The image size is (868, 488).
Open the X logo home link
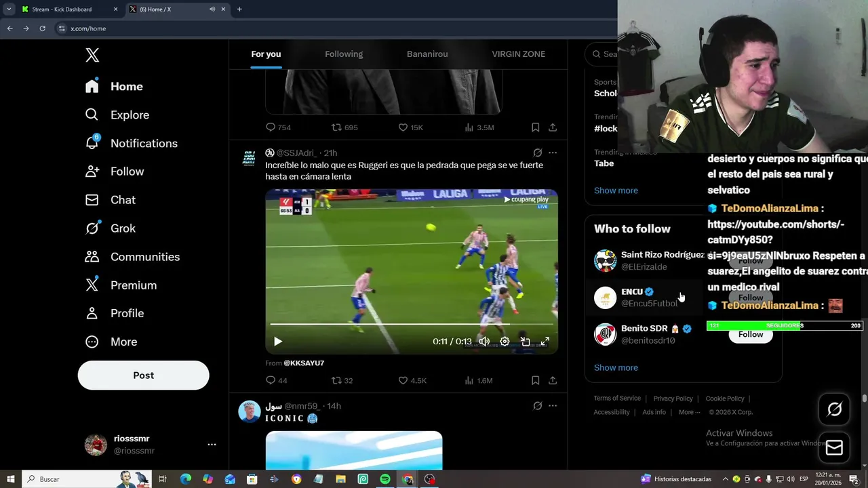coord(92,55)
